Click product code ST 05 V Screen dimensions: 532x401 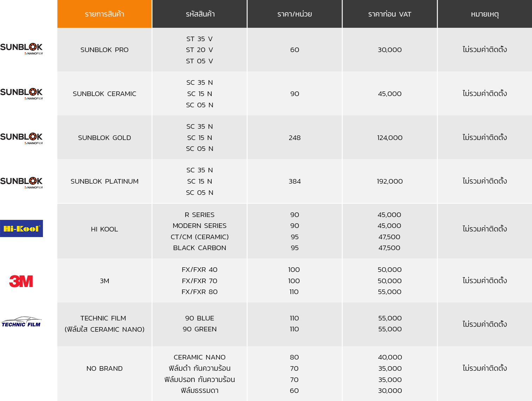[200, 61]
